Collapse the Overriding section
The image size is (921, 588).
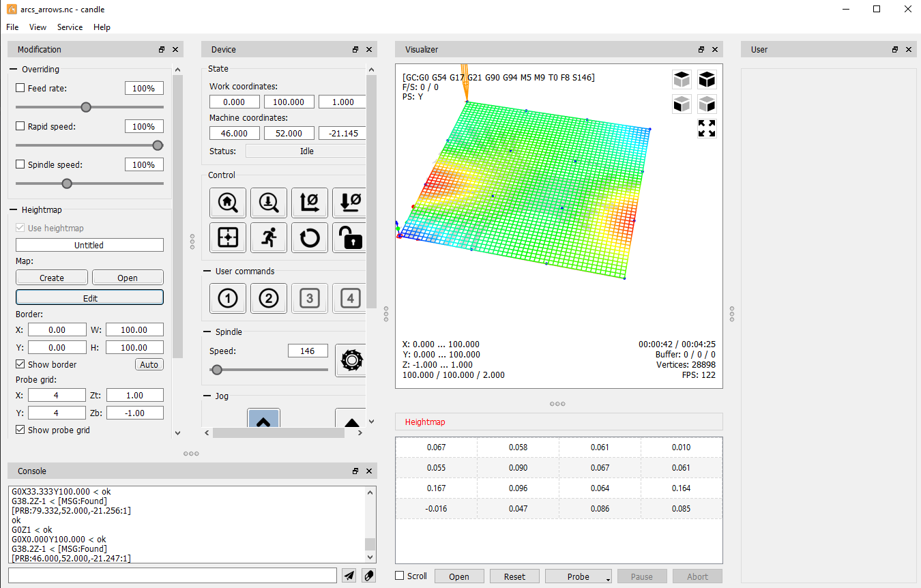[x=14, y=69]
